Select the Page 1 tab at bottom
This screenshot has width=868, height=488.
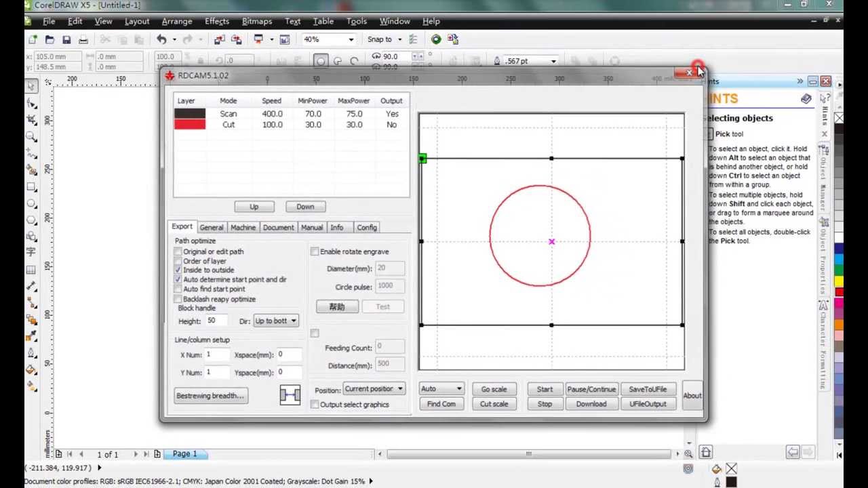point(184,453)
